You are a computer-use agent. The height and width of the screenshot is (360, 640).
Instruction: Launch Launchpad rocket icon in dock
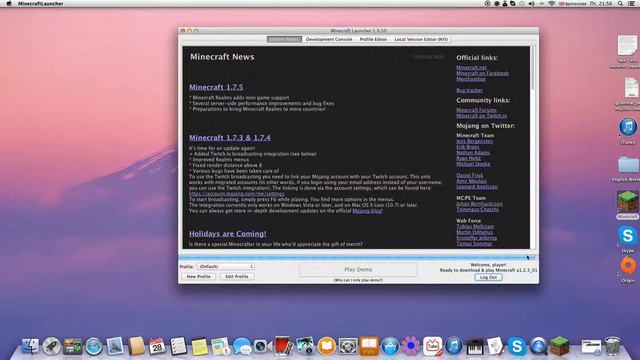(x=51, y=346)
